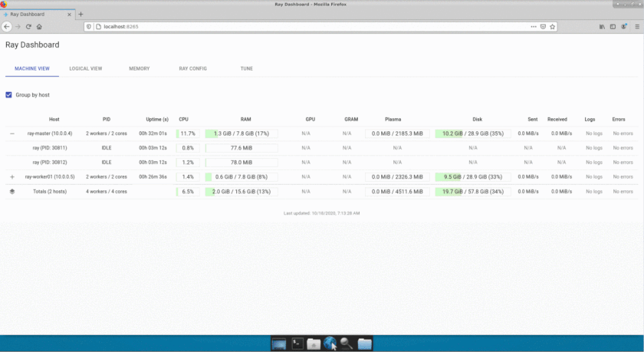The image size is (644, 352).
Task: Click the Totals RAM usage bar
Action: 242,192
